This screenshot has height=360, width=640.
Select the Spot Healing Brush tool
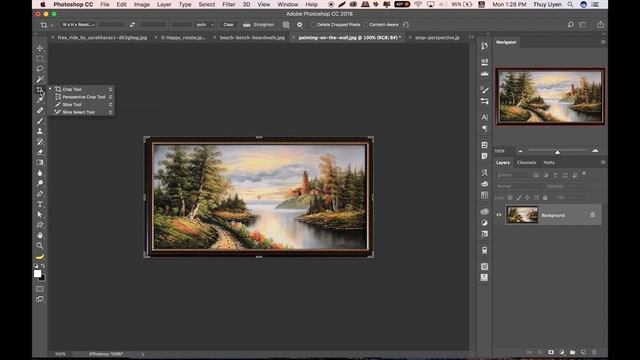pos(40,110)
